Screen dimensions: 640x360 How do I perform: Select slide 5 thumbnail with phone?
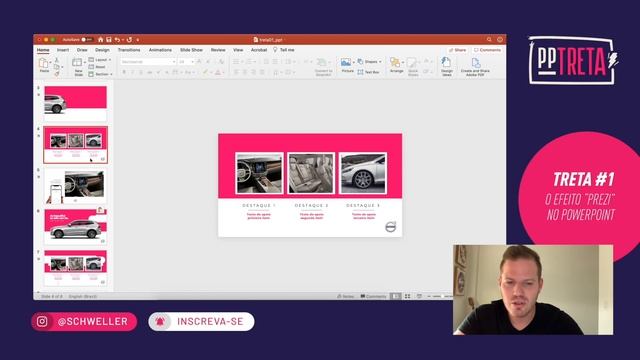76,186
